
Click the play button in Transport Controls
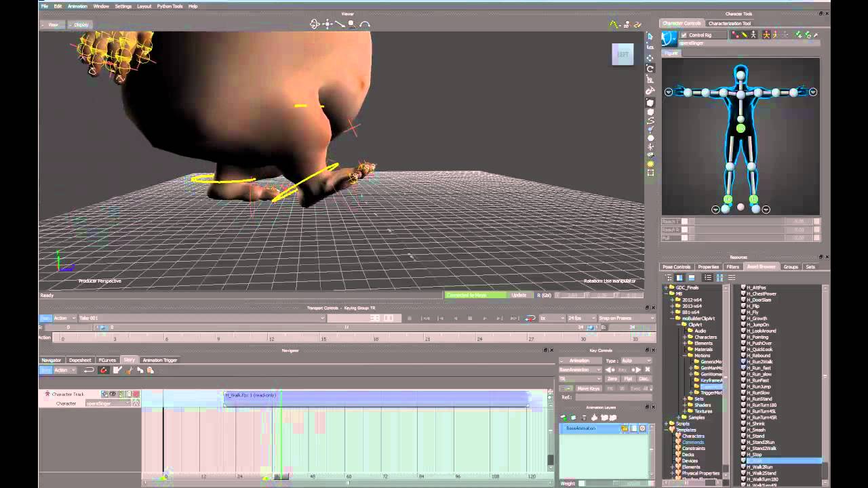pyautogui.click(x=486, y=318)
